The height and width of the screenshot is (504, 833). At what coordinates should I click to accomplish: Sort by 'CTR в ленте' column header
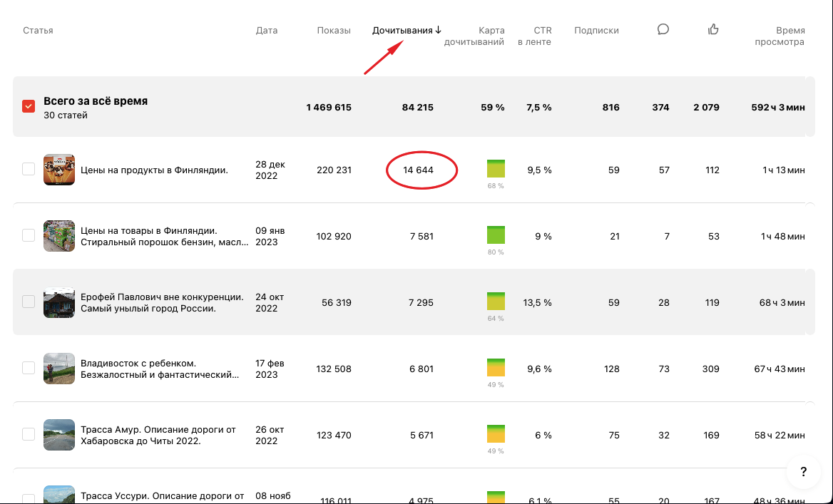(534, 36)
